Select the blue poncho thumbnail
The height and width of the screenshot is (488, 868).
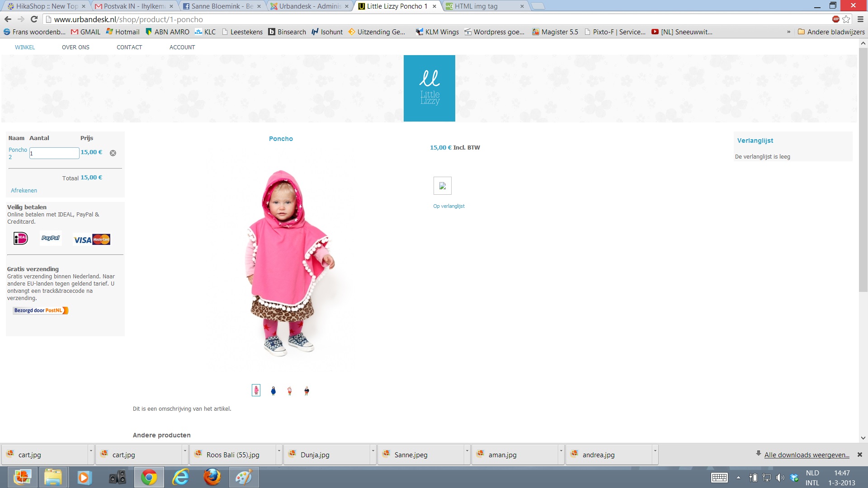point(273,391)
